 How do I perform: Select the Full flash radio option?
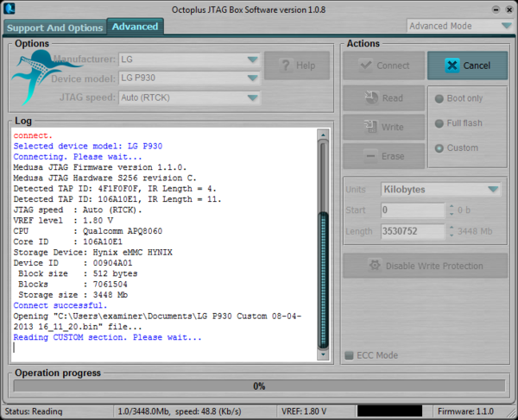(439, 123)
